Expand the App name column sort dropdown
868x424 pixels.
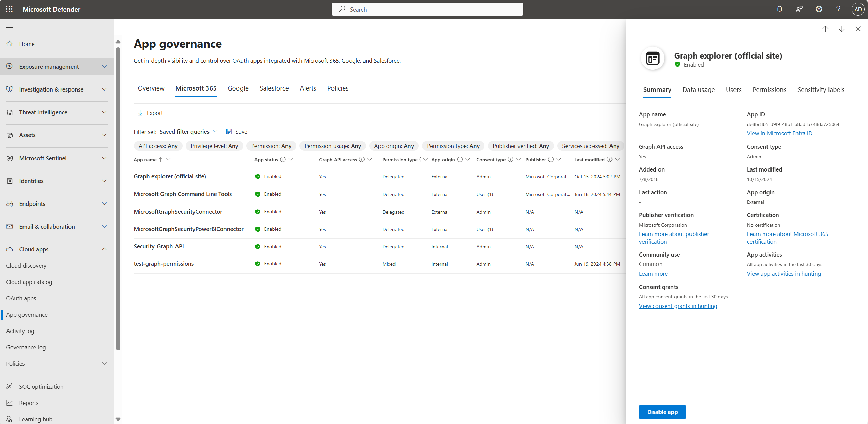click(169, 160)
